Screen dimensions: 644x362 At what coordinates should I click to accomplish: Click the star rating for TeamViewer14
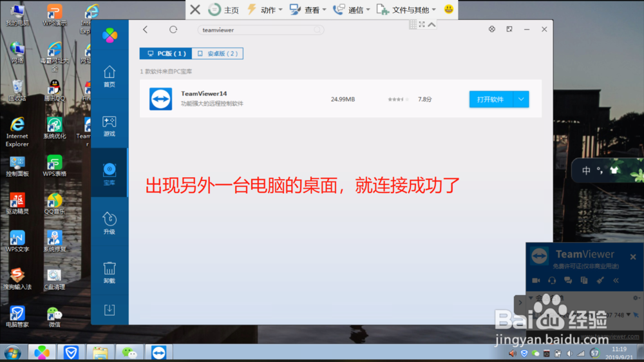point(399,99)
